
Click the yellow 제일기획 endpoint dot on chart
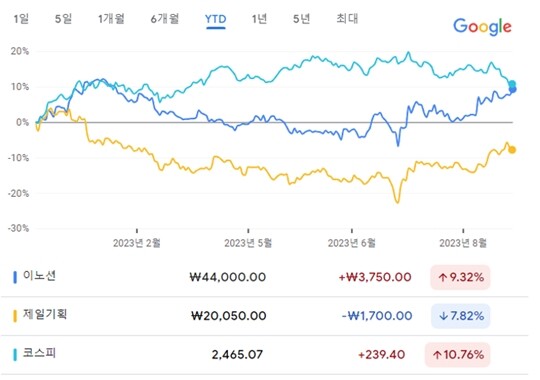[x=512, y=150]
